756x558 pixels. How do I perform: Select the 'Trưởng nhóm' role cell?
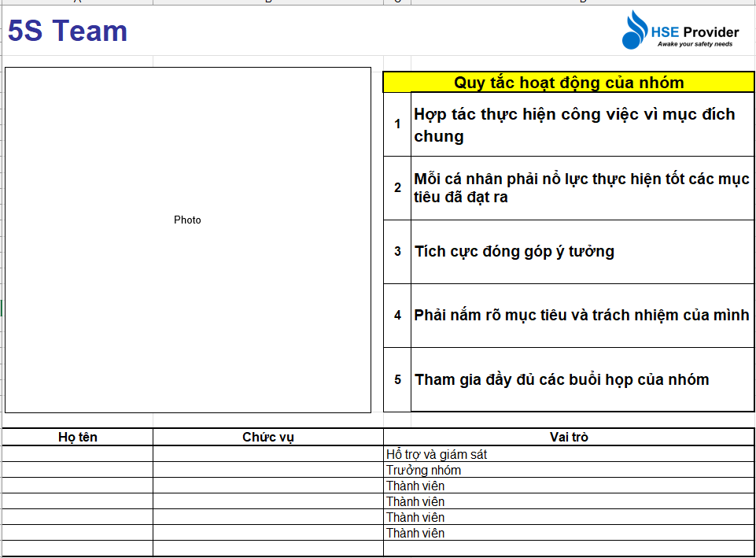point(569,470)
